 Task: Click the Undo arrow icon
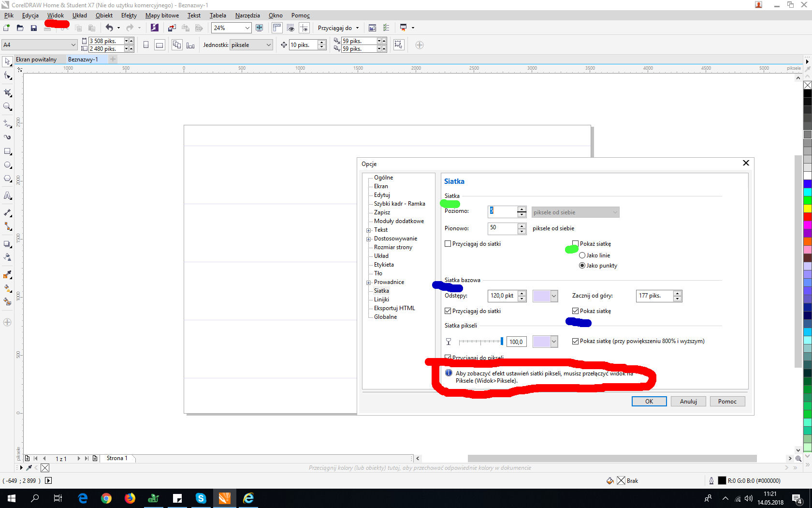[109, 28]
